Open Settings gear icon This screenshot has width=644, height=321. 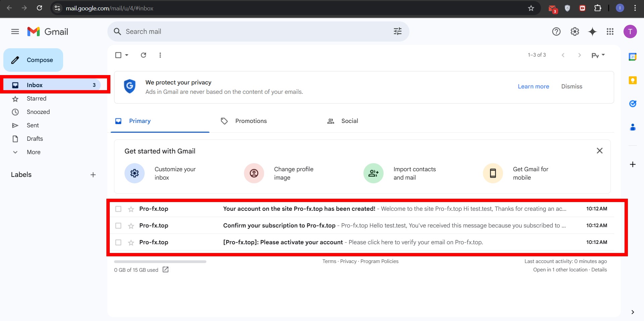(x=575, y=31)
